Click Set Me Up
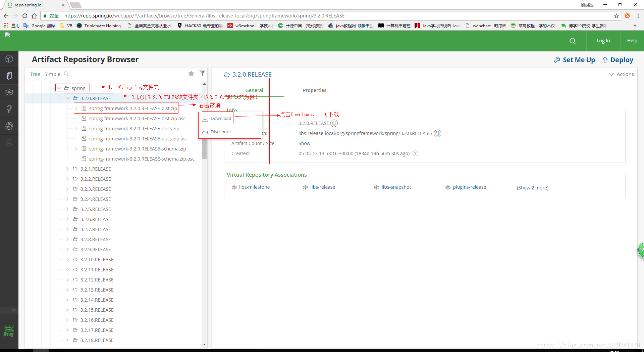Viewport: 644px width, 352px height. point(575,60)
